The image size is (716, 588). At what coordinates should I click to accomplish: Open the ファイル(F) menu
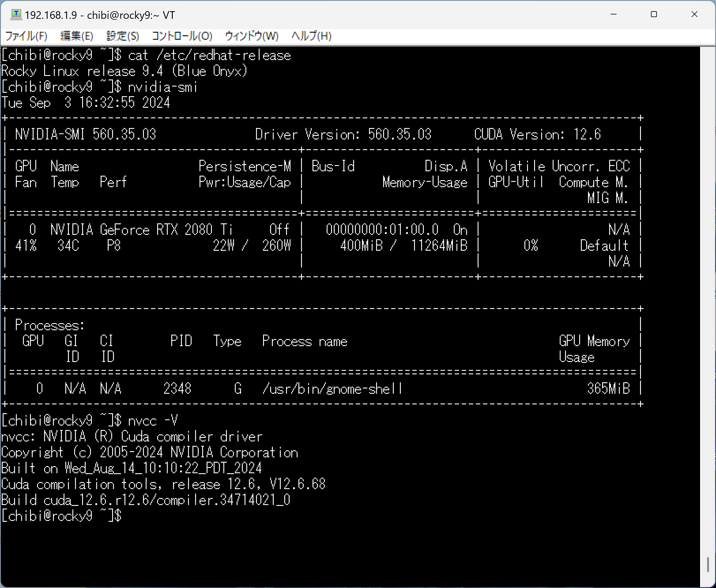coord(26,36)
